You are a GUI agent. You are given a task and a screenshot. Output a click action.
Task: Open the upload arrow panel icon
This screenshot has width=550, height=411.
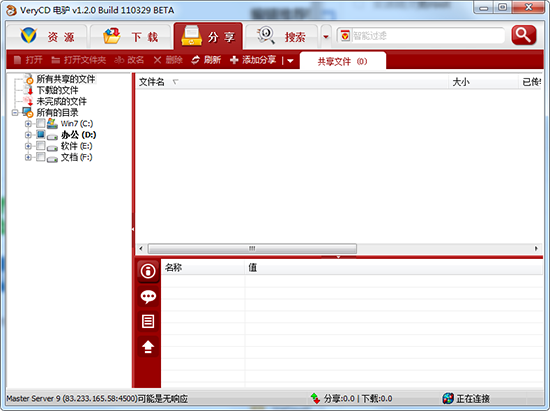[x=148, y=346]
